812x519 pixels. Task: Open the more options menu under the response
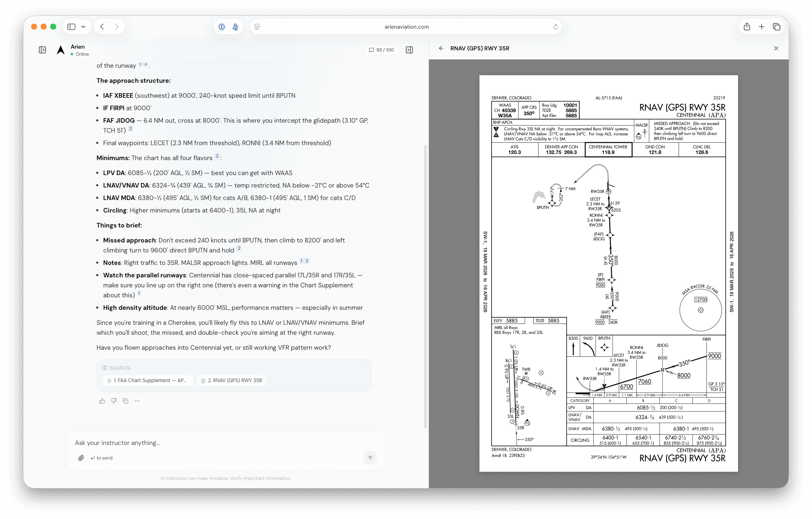click(x=137, y=400)
